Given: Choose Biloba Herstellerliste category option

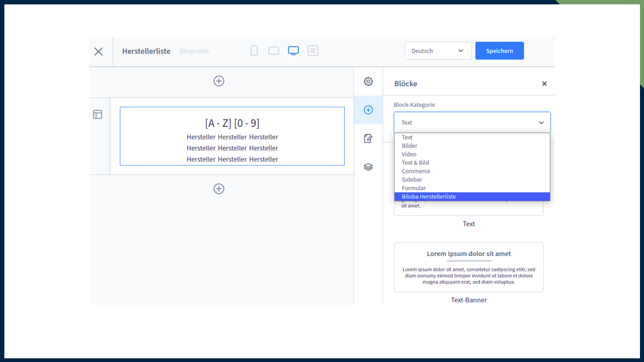Looking at the screenshot, I should click(429, 197).
